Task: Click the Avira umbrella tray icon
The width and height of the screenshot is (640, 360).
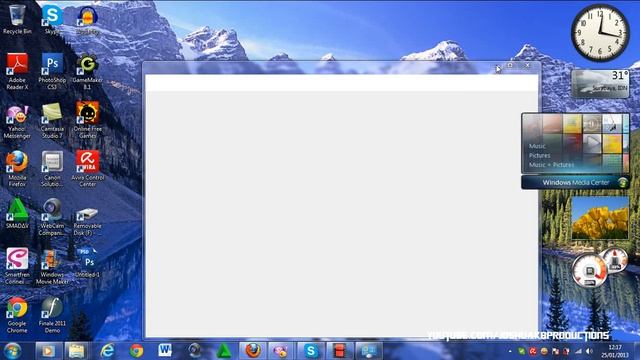Action: (x=533, y=351)
